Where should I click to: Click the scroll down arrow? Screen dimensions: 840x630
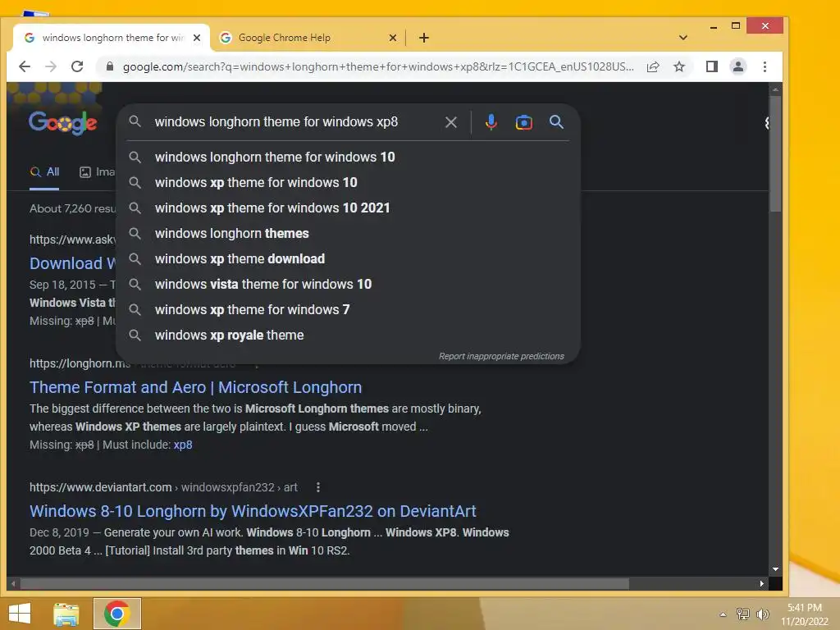[x=775, y=569]
